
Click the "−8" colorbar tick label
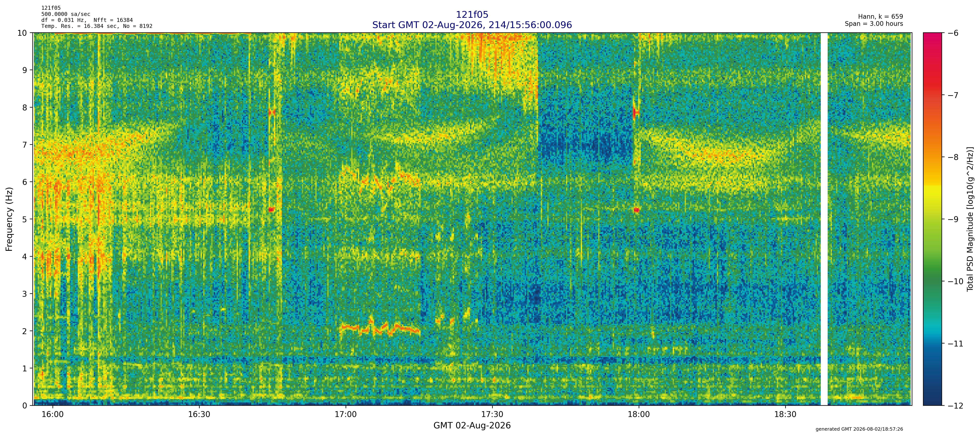[953, 157]
